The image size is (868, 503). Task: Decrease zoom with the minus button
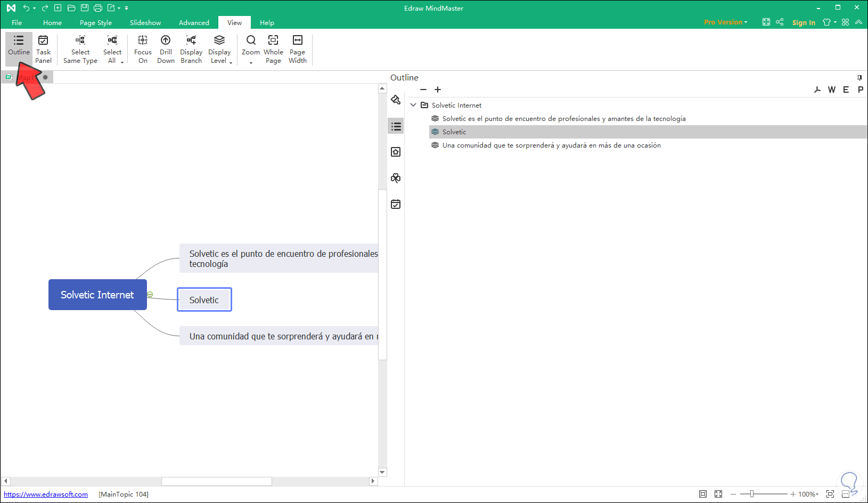[733, 494]
